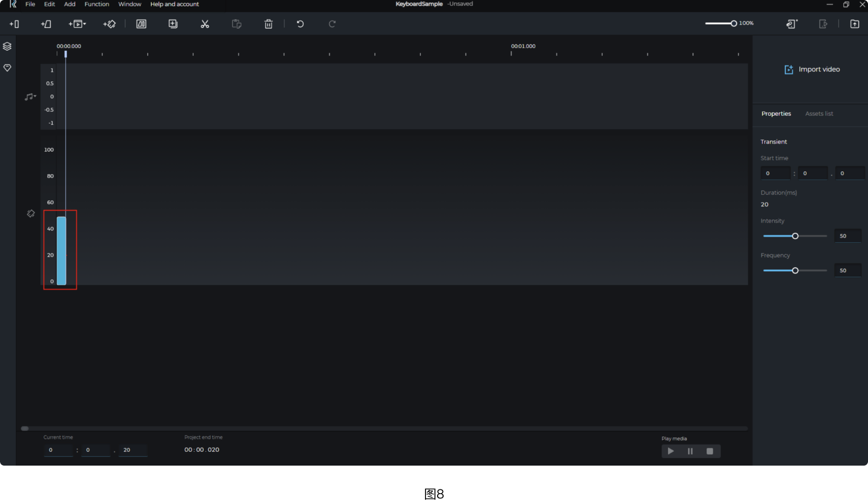Image resolution: width=868 pixels, height=500 pixels.
Task: Click the mirror duplicate toolbar icon
Action: [141, 24]
